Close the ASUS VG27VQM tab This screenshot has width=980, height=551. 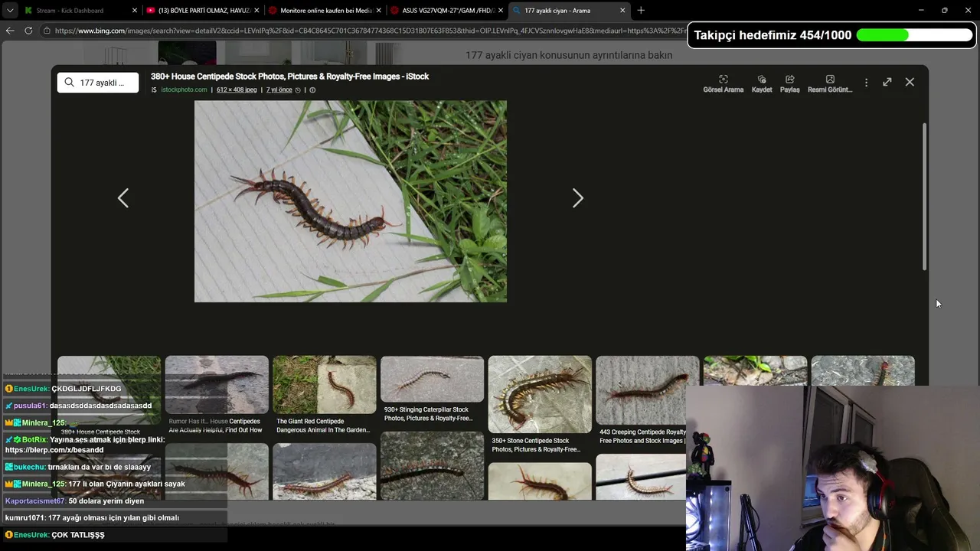pos(501,11)
